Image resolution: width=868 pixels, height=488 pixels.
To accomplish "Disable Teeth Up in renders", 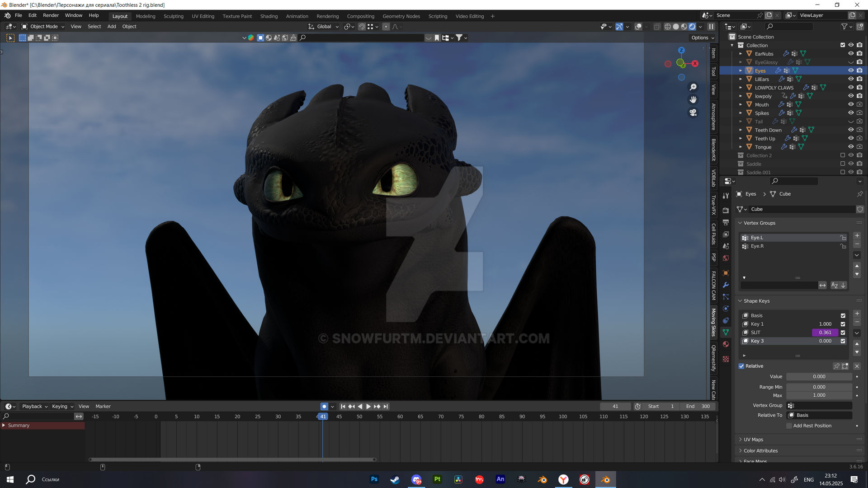I will pyautogui.click(x=859, y=138).
